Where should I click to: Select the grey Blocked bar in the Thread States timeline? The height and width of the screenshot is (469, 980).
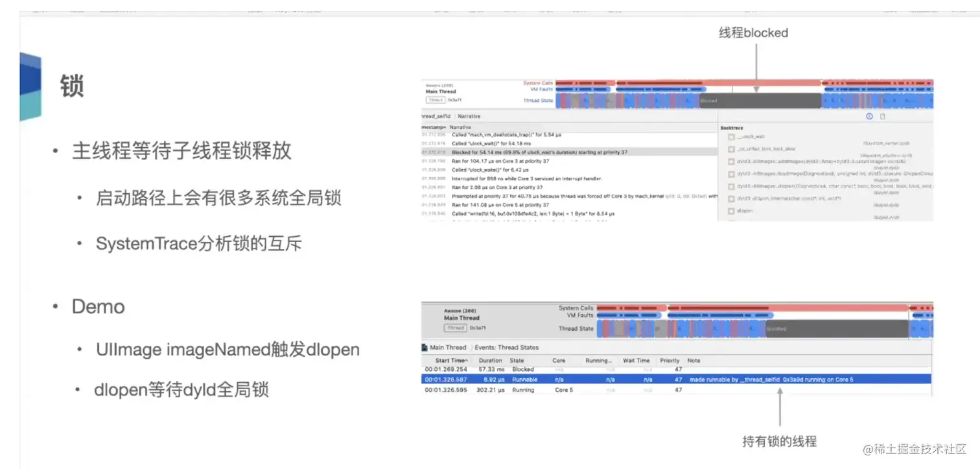[x=836, y=329]
